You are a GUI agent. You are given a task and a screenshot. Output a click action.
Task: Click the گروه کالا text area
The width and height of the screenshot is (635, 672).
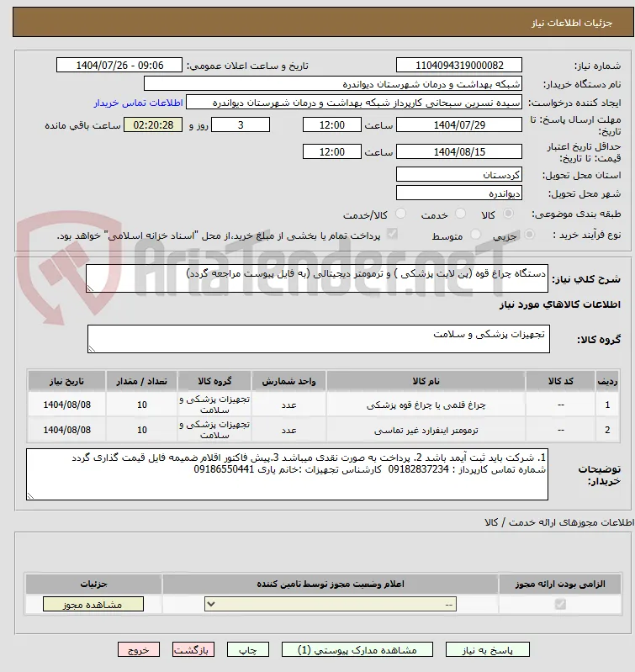(x=319, y=339)
